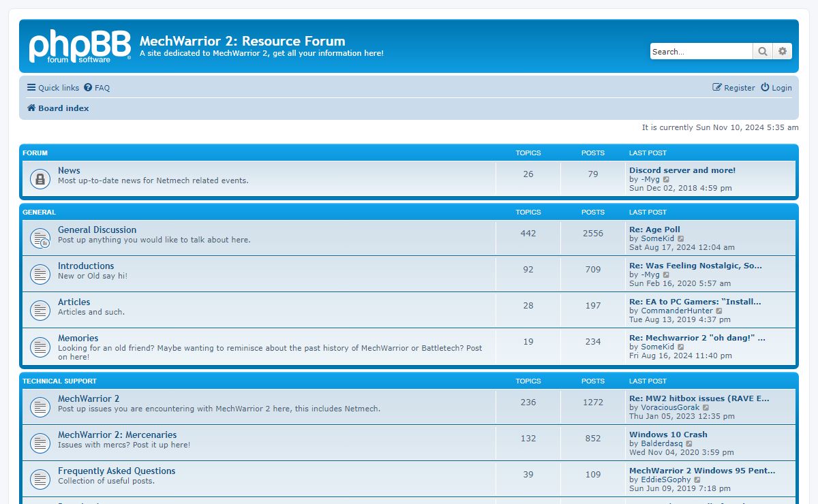Click the General Discussion forum icon

(x=40, y=238)
